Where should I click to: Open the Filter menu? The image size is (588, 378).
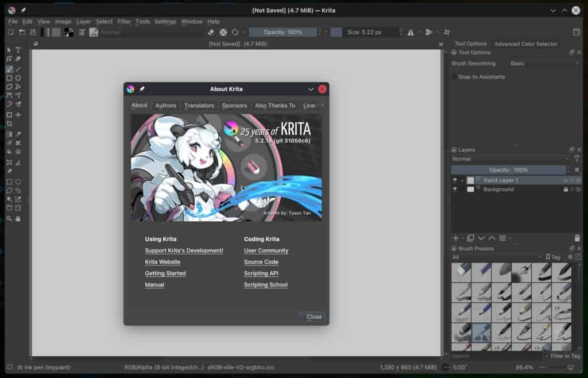pyautogui.click(x=124, y=21)
